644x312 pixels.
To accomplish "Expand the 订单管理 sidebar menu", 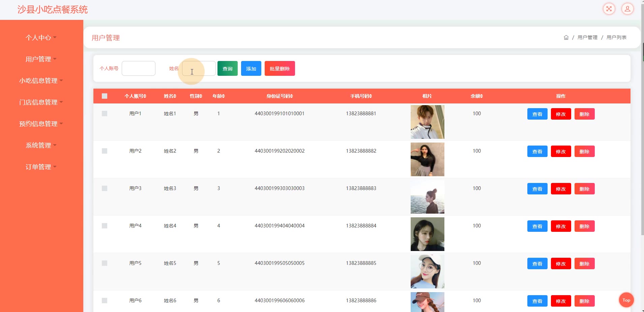I will point(40,167).
